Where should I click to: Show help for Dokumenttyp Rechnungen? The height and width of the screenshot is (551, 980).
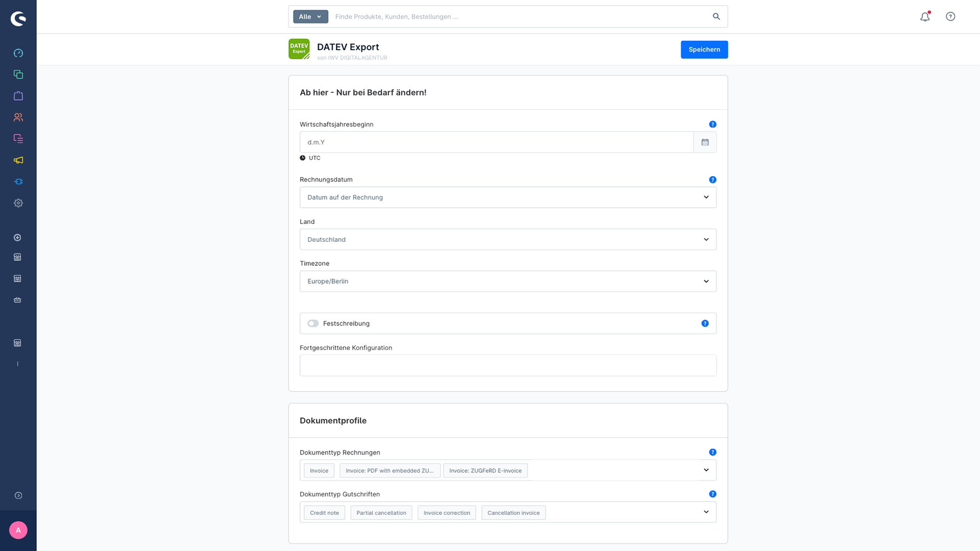point(713,453)
